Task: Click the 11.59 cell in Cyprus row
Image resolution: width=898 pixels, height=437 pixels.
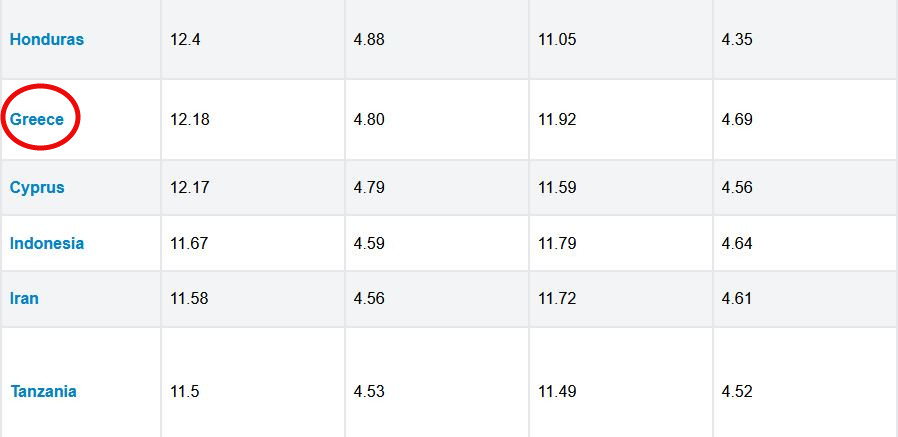Action: tap(557, 188)
